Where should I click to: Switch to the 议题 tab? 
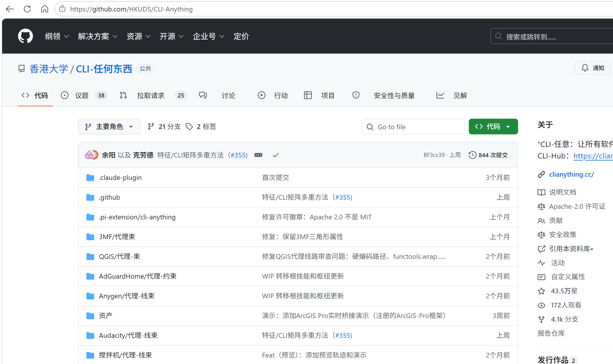84,95
